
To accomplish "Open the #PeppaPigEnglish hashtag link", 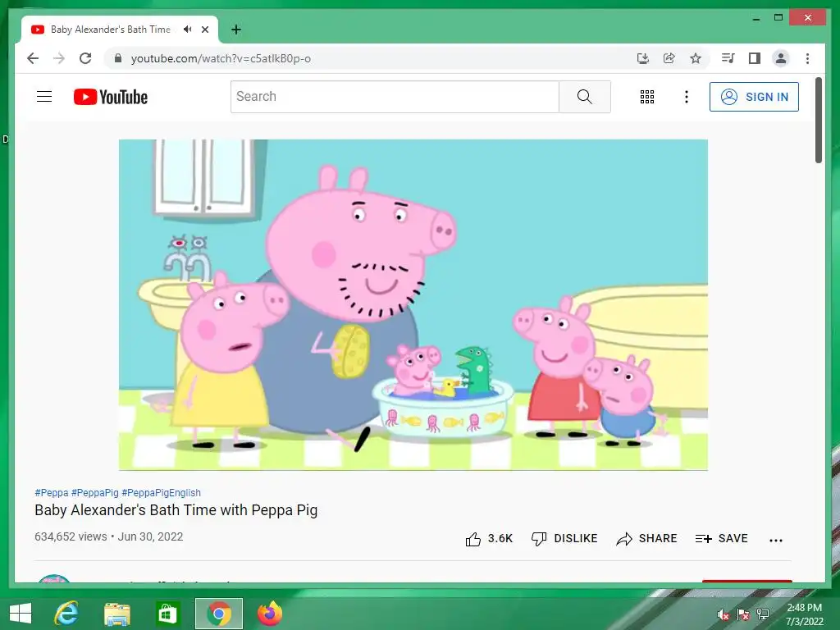I will pos(162,492).
